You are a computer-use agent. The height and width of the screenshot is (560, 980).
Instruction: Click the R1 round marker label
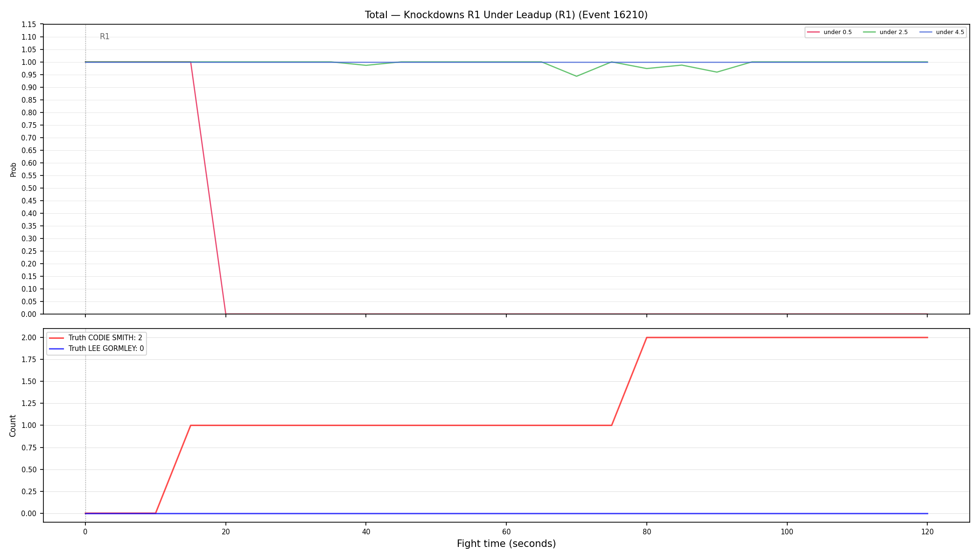pyautogui.click(x=105, y=37)
